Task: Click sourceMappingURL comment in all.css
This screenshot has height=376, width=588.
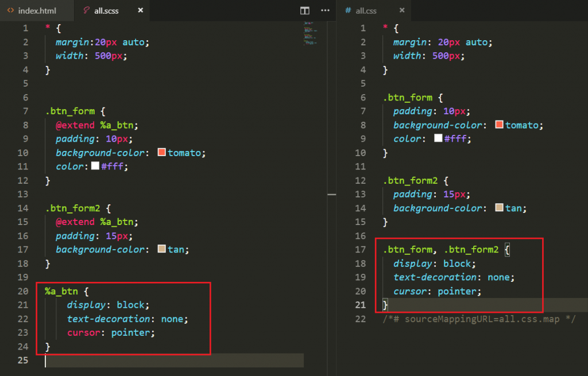Action: coord(479,319)
